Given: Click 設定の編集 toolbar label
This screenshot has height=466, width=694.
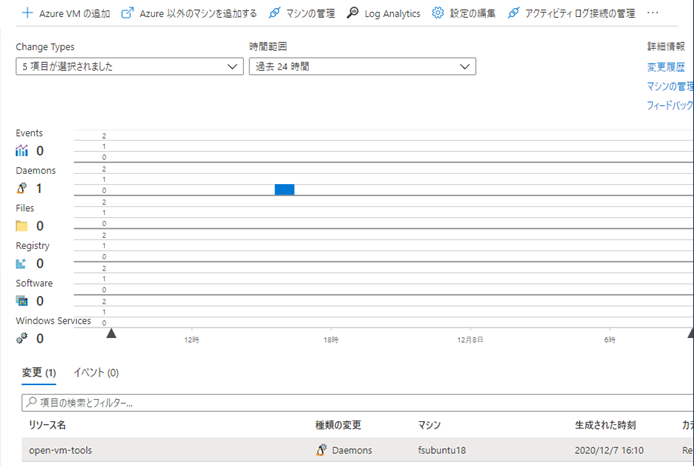Looking at the screenshot, I should click(x=473, y=14).
